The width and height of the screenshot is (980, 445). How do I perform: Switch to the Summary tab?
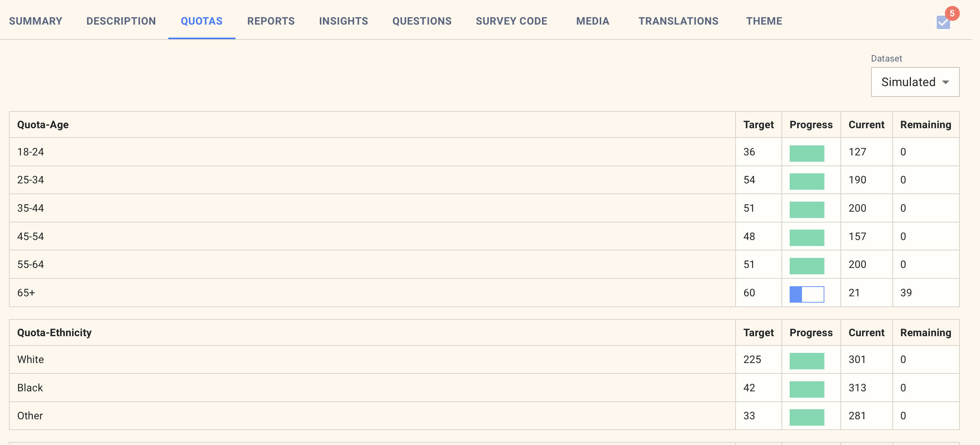(x=36, y=21)
